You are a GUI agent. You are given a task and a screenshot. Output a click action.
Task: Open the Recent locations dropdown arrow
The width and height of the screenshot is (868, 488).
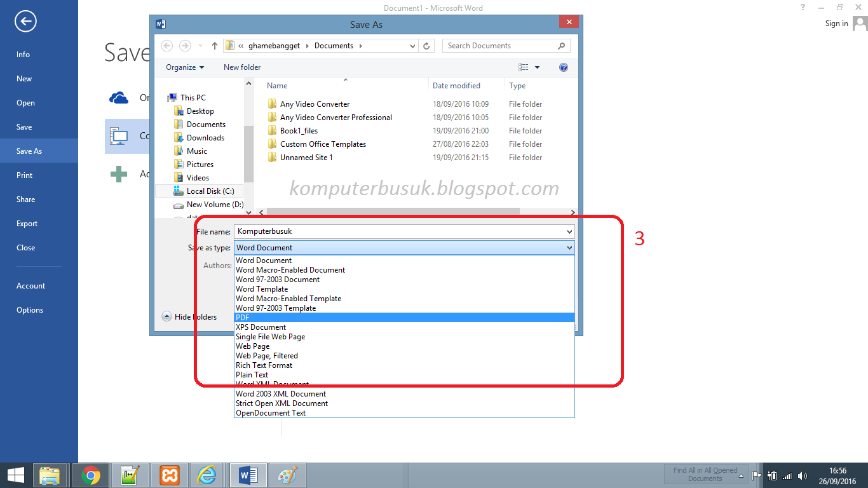tap(201, 46)
